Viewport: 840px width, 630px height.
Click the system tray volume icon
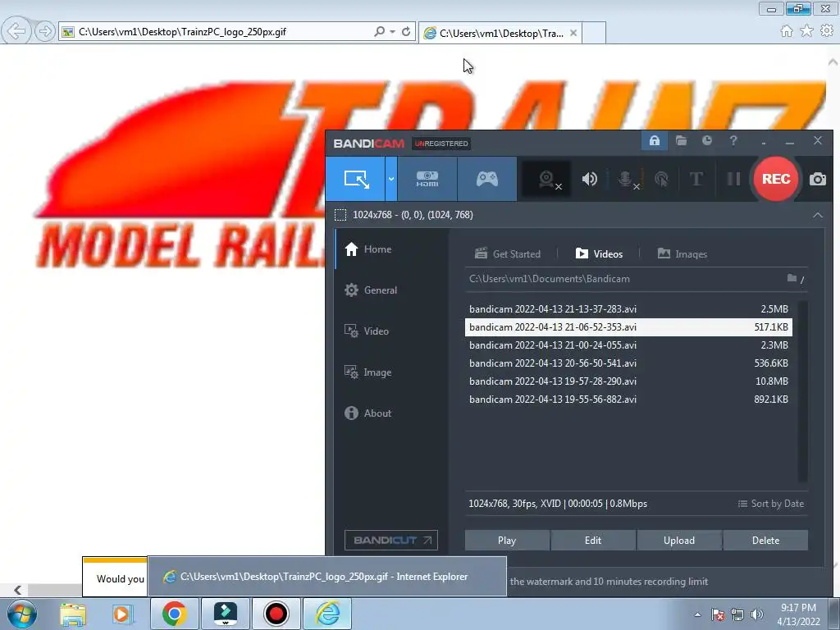pos(757,614)
